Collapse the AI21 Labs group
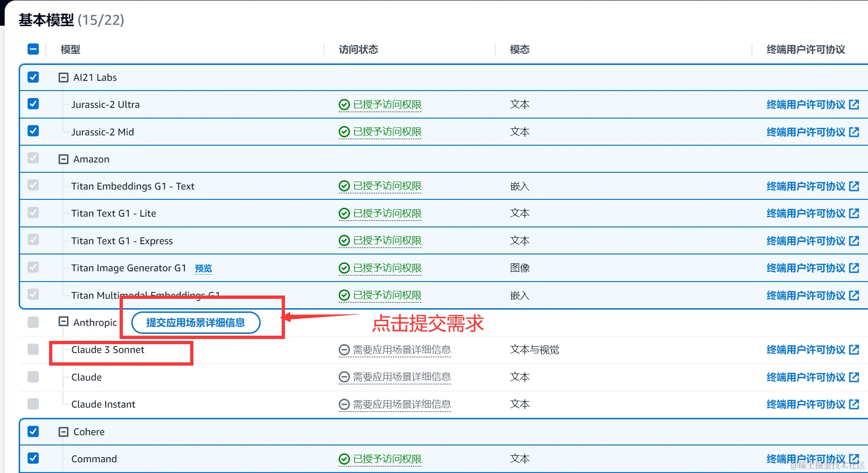868x473 pixels. (x=64, y=78)
